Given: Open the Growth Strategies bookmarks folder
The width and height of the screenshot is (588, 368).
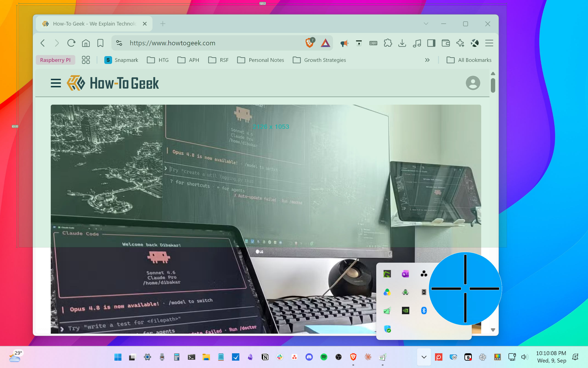Looking at the screenshot, I should 319,60.
